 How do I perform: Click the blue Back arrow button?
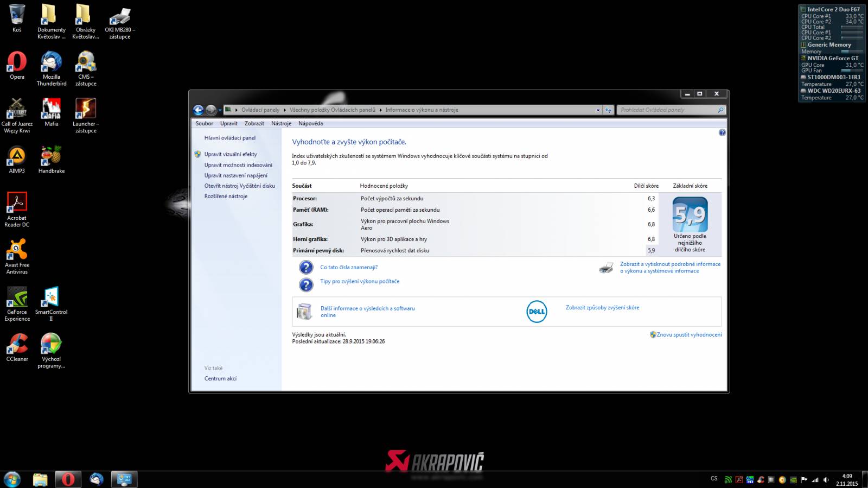tap(199, 110)
